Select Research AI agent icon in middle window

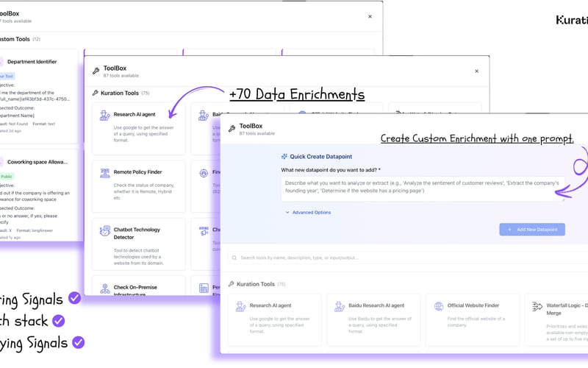pyautogui.click(x=104, y=116)
